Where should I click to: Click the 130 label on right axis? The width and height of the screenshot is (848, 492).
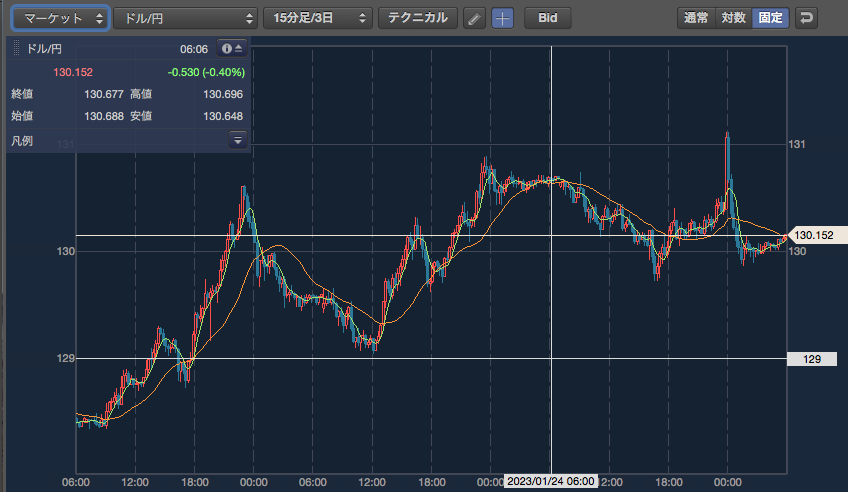[797, 251]
